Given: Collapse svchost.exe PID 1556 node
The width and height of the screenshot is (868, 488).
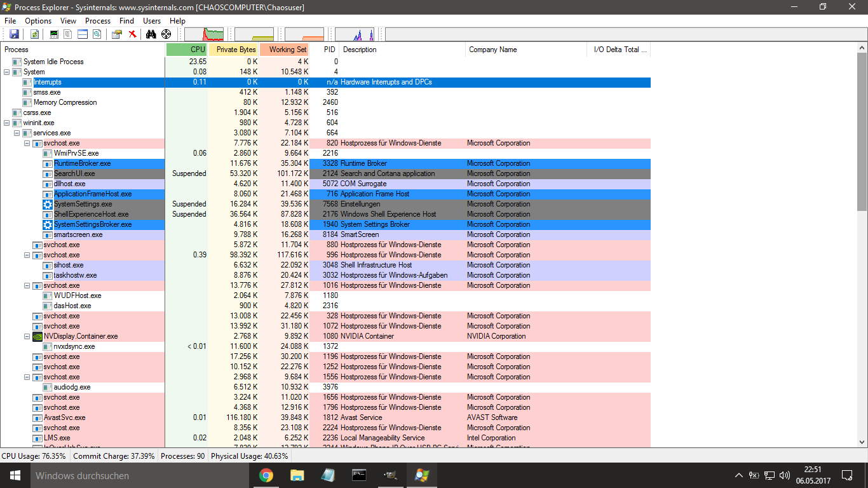Looking at the screenshot, I should 27,377.
